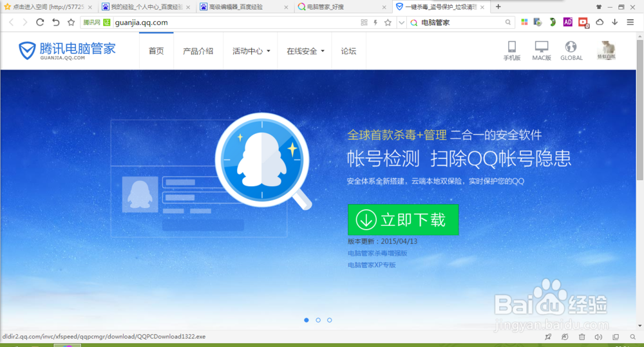Switch to 我的经验_个人中心 tab
644x347 pixels.
[x=147, y=7]
